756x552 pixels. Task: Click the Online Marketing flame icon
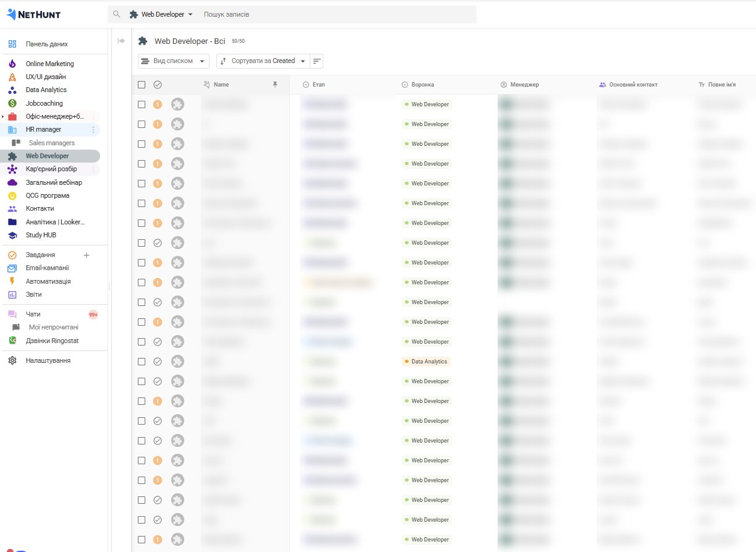coord(12,64)
